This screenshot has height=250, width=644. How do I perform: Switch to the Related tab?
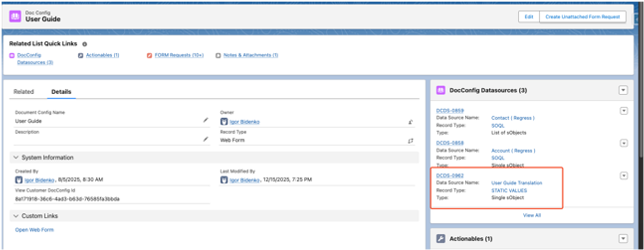coord(24,92)
